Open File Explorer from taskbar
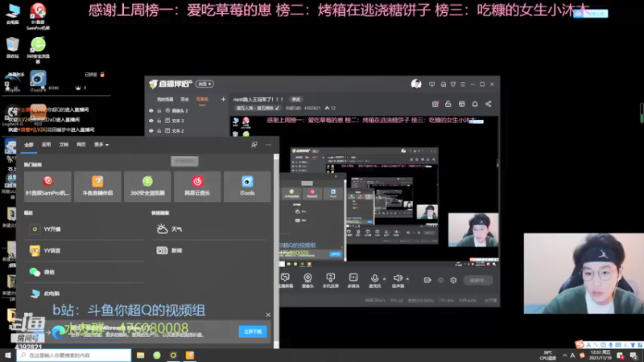644x362 pixels. pyautogui.click(x=140, y=356)
